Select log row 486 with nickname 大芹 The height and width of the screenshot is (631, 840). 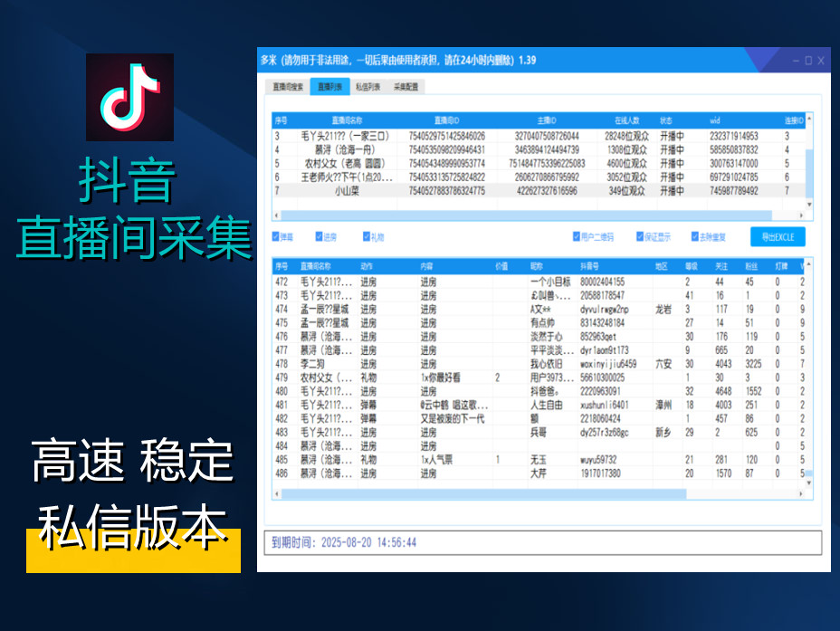click(539, 473)
